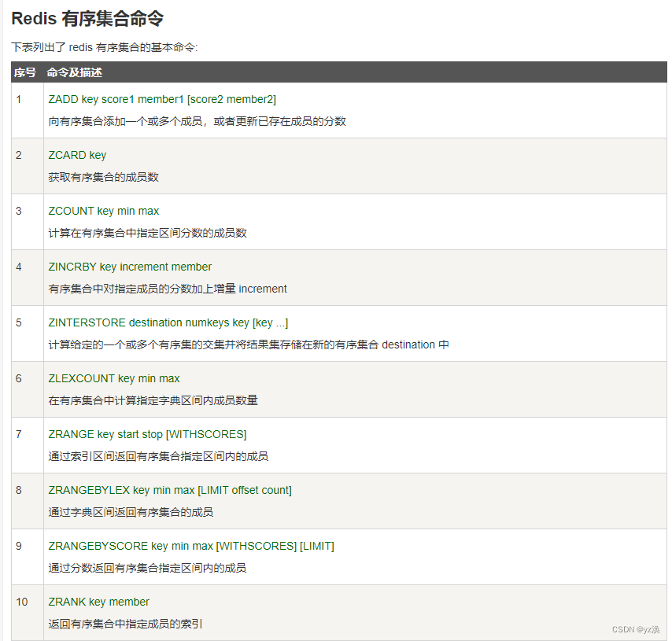The width and height of the screenshot is (672, 641).
Task: Select the ZINCRBY command link
Action: (129, 267)
